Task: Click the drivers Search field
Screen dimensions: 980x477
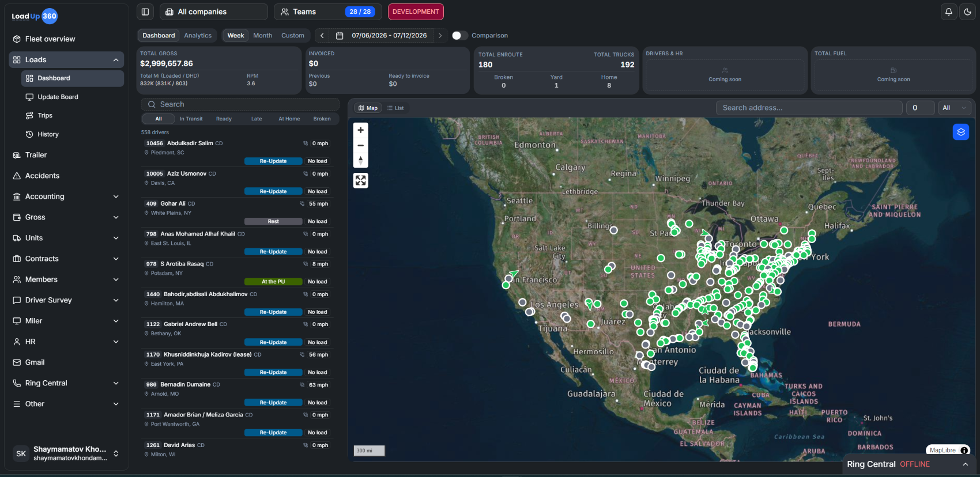Action: 240,104
